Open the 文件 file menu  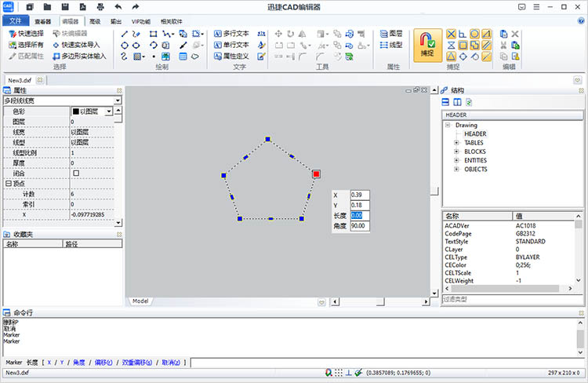[x=16, y=22]
